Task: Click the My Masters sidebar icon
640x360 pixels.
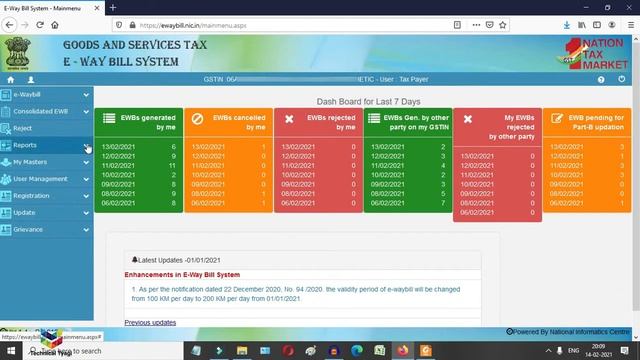Action: [x=6, y=162]
